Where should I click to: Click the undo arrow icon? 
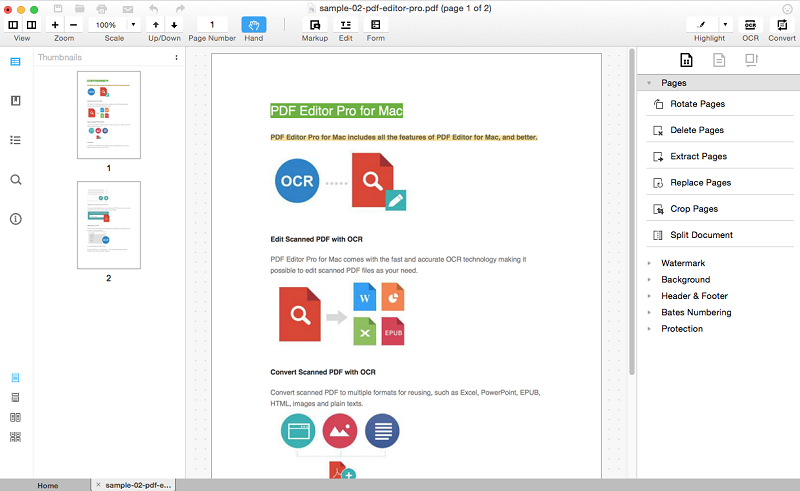154,9
